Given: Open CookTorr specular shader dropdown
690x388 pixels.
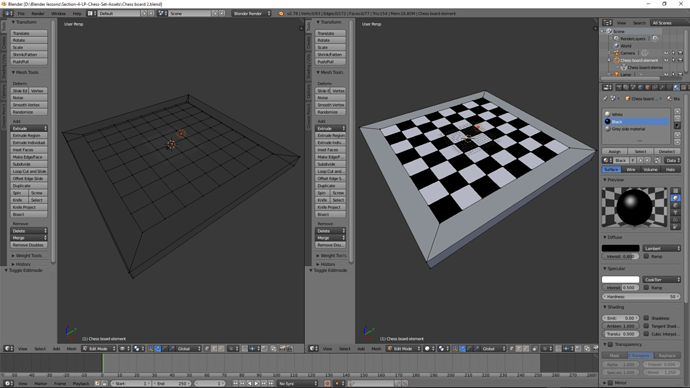Looking at the screenshot, I should click(661, 279).
